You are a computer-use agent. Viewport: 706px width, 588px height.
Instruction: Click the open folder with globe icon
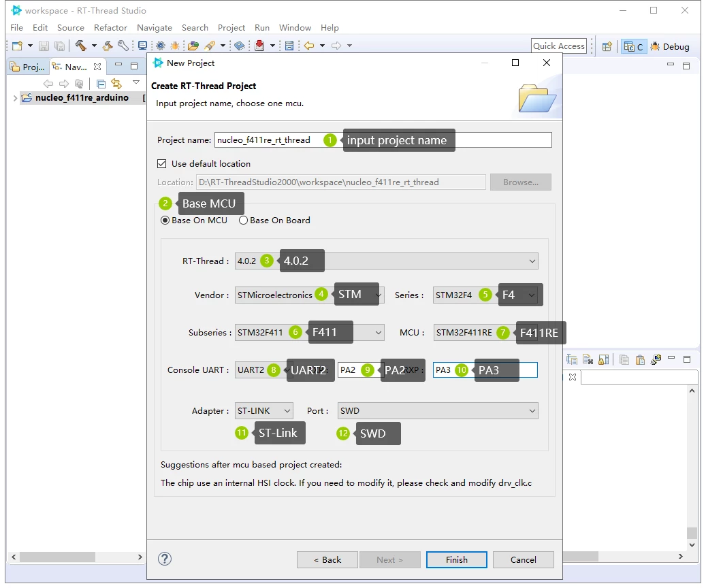click(193, 46)
